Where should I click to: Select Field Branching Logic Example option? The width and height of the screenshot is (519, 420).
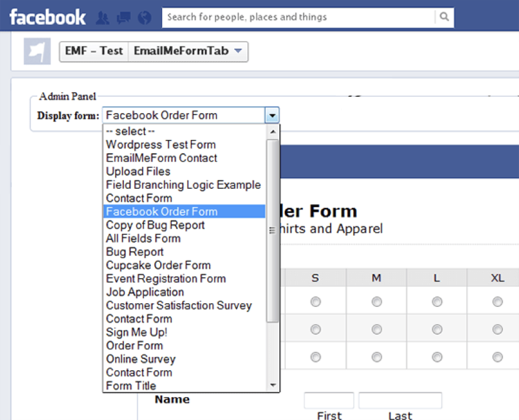click(184, 185)
